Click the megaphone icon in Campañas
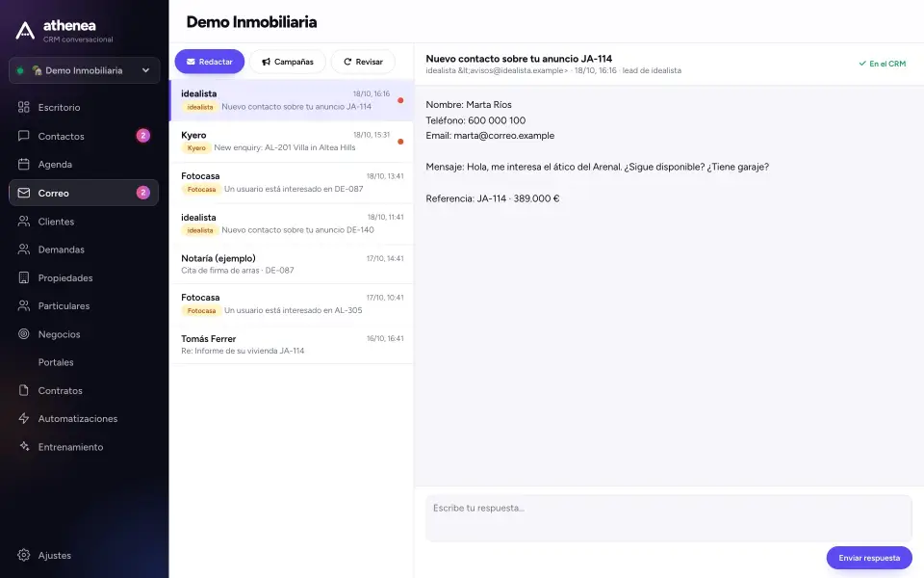This screenshot has width=924, height=578. (267, 62)
